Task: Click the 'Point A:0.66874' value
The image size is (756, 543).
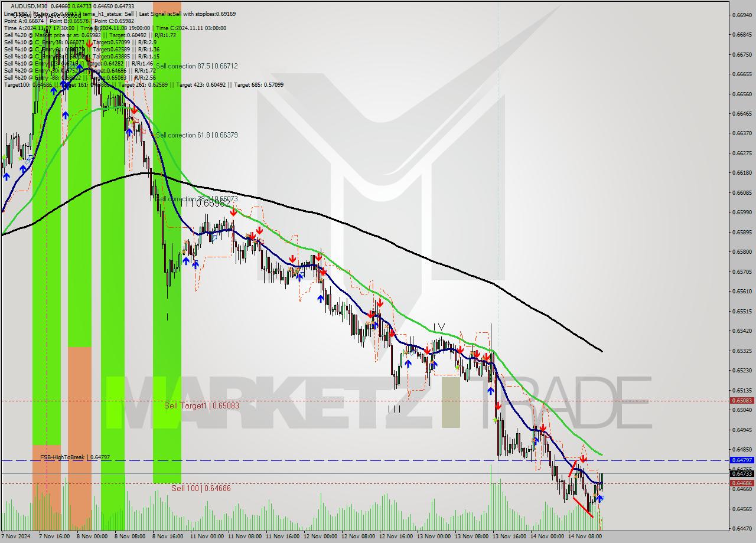Action: pyautogui.click(x=24, y=21)
